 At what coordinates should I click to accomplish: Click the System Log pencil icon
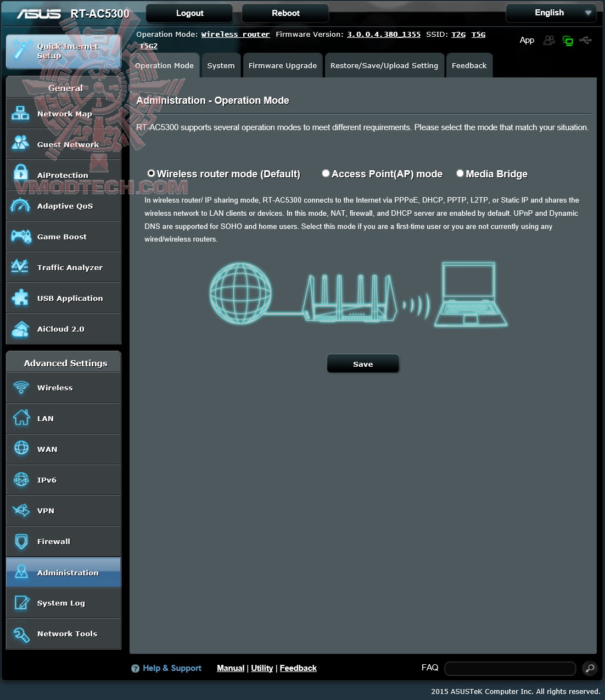tap(21, 602)
